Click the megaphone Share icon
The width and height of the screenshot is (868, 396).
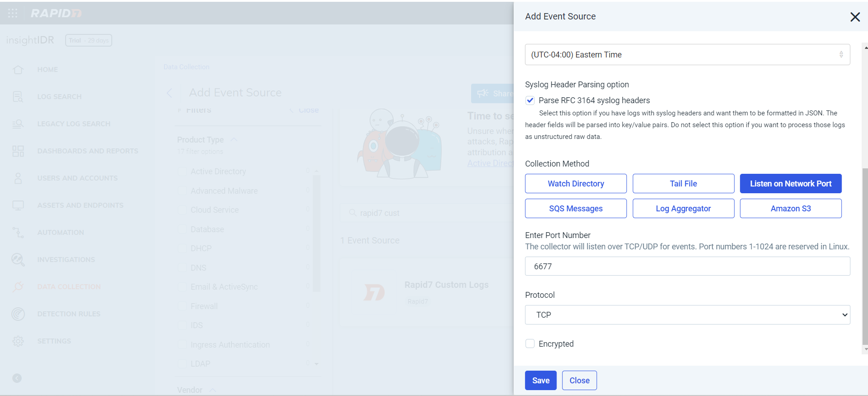[x=483, y=93]
